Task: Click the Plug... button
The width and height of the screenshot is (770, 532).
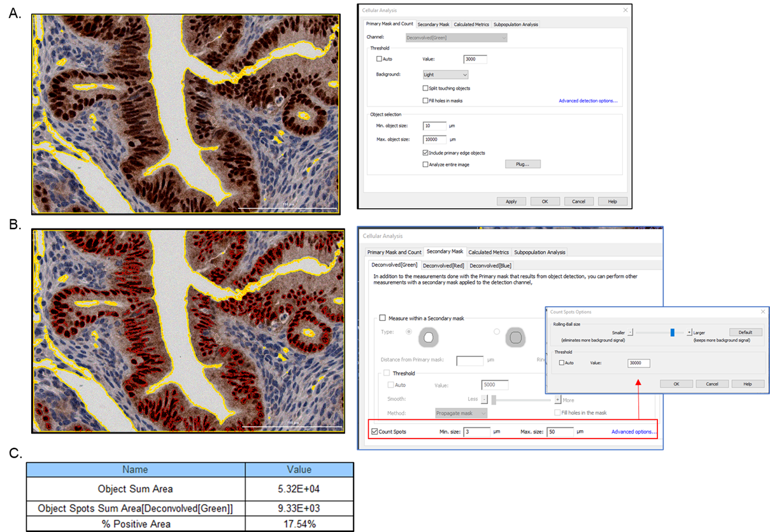Action: click(522, 164)
